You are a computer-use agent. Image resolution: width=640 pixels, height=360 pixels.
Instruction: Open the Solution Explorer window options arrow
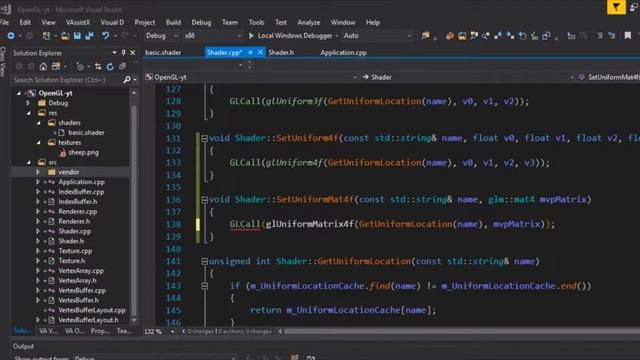point(114,53)
